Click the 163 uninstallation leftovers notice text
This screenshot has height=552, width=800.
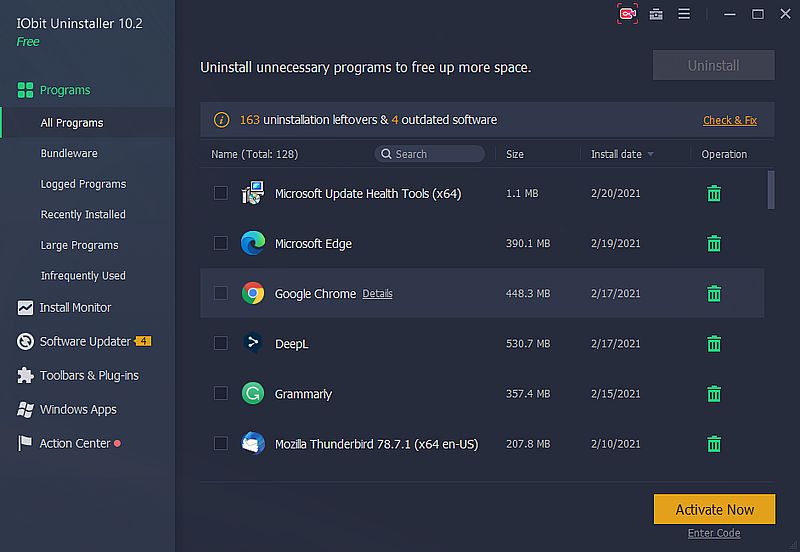368,120
